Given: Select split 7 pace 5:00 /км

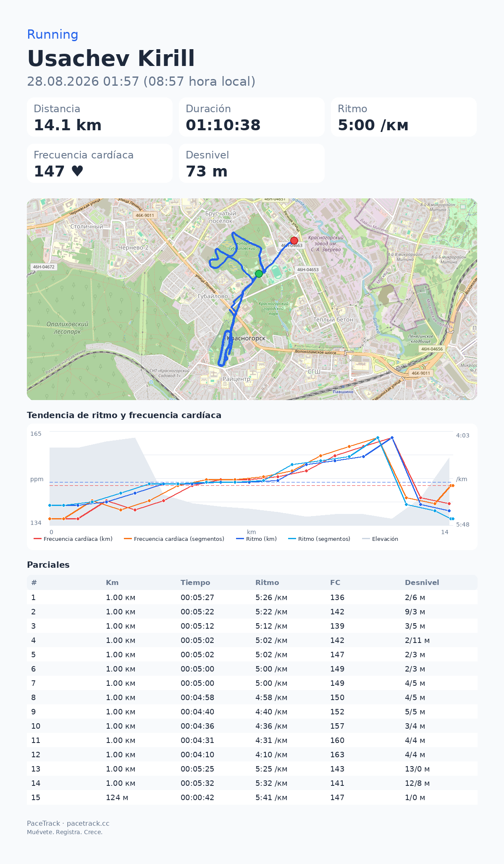Looking at the screenshot, I should click(271, 683).
